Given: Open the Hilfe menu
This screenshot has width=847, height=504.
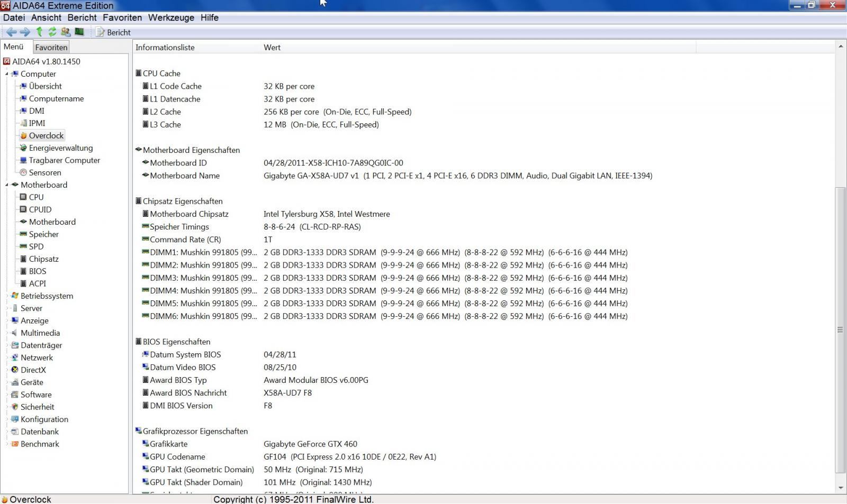Looking at the screenshot, I should coord(210,17).
